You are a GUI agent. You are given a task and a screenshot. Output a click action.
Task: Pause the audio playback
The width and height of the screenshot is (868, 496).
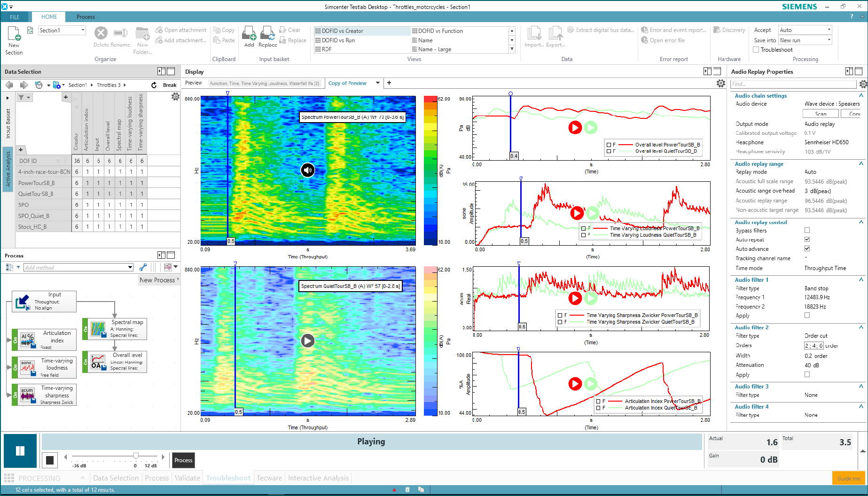click(20, 451)
